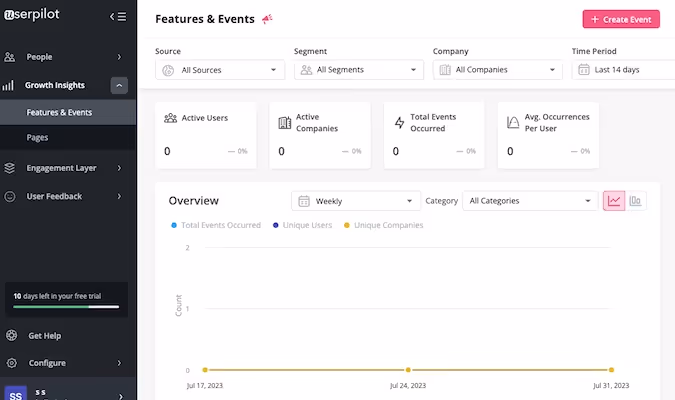Open the Pages menu item
Screen dimensions: 675x400
(x=68, y=138)
